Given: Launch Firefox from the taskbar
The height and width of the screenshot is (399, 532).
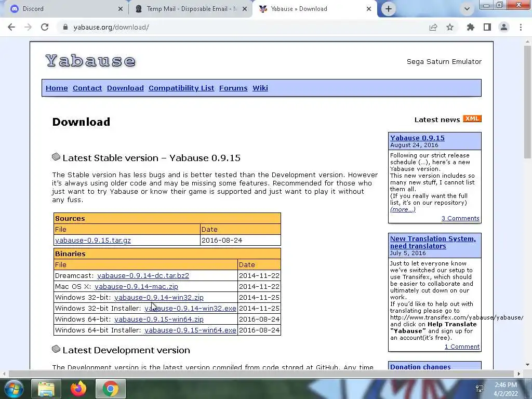Looking at the screenshot, I should [x=78, y=389].
